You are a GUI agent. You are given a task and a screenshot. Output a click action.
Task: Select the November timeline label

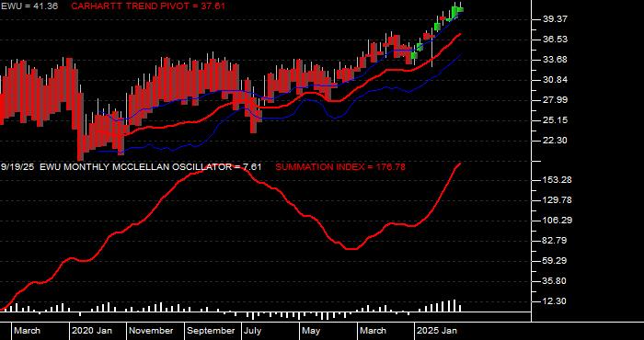(152, 331)
